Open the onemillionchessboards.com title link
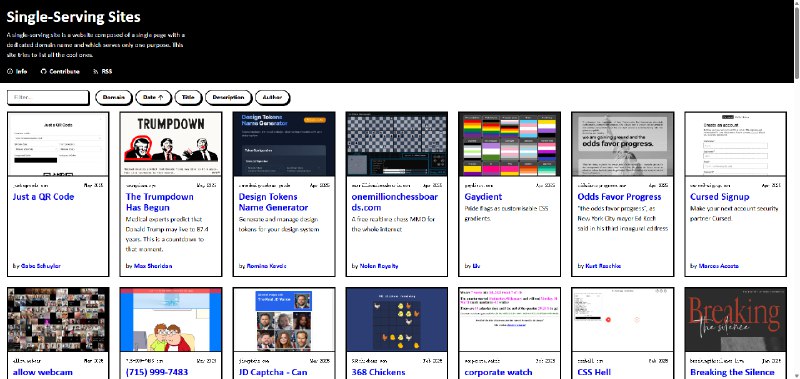This screenshot has height=379, width=800. (x=395, y=202)
